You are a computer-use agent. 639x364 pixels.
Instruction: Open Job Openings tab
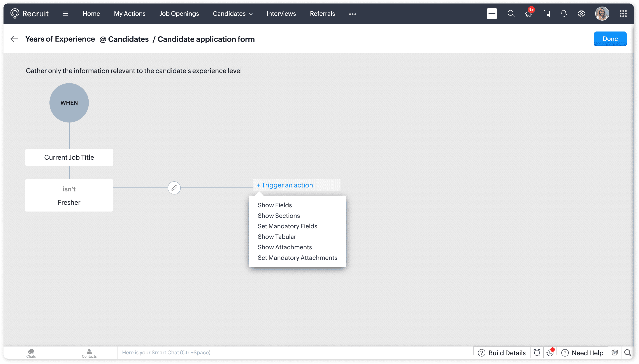point(179,14)
